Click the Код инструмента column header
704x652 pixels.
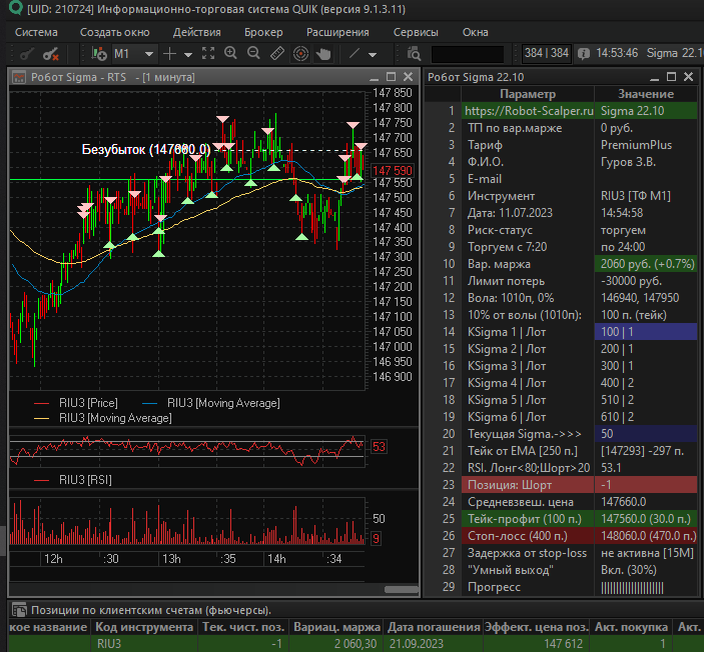click(144, 627)
